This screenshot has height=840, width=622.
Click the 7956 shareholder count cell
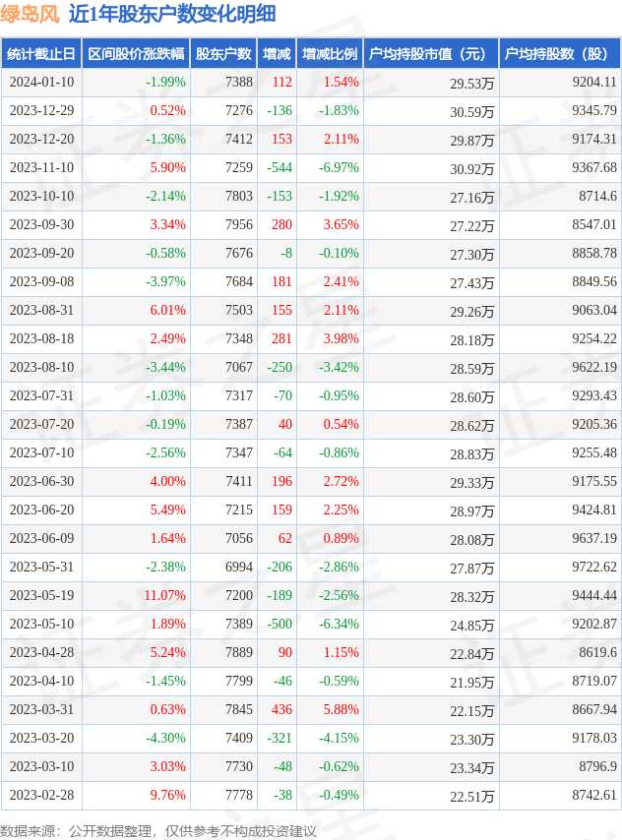click(238, 225)
